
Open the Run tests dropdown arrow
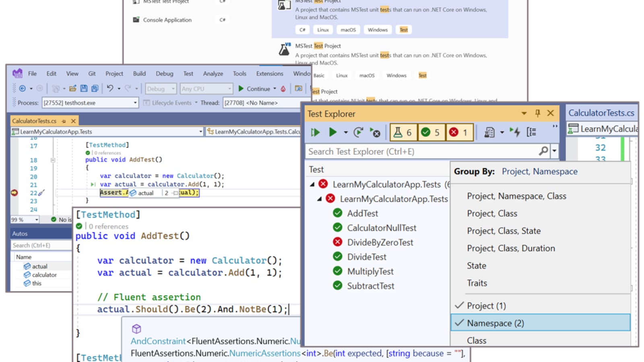[345, 132]
